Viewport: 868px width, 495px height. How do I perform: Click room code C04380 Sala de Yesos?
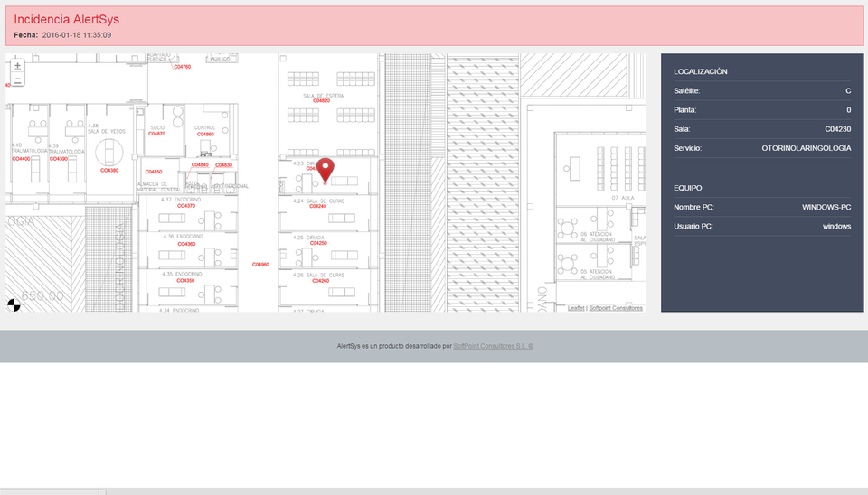pos(109,170)
